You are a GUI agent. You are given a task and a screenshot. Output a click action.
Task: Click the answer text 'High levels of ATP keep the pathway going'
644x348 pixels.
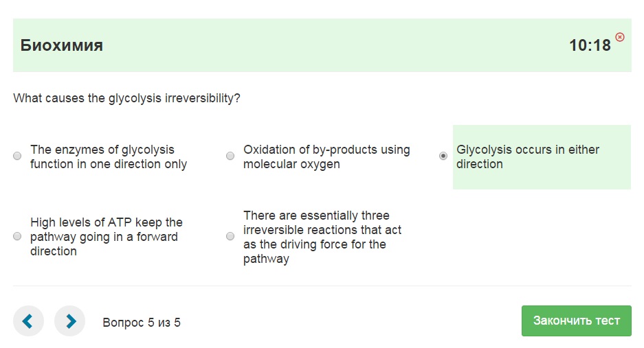[x=106, y=237]
